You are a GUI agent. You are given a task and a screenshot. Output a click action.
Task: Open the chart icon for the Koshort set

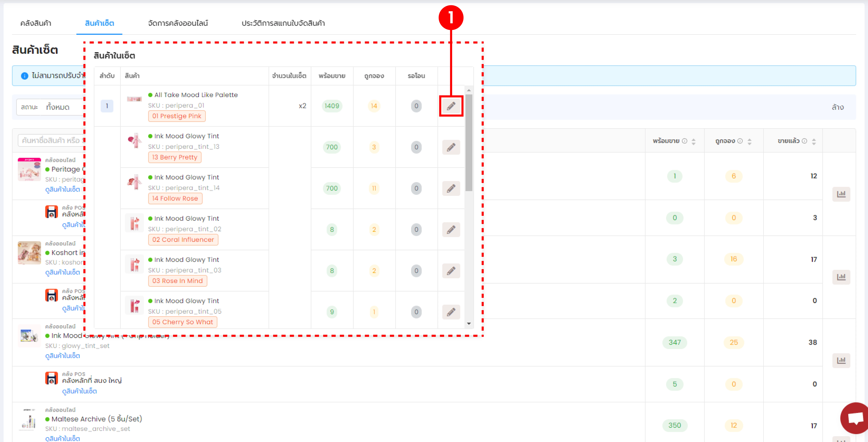841,277
